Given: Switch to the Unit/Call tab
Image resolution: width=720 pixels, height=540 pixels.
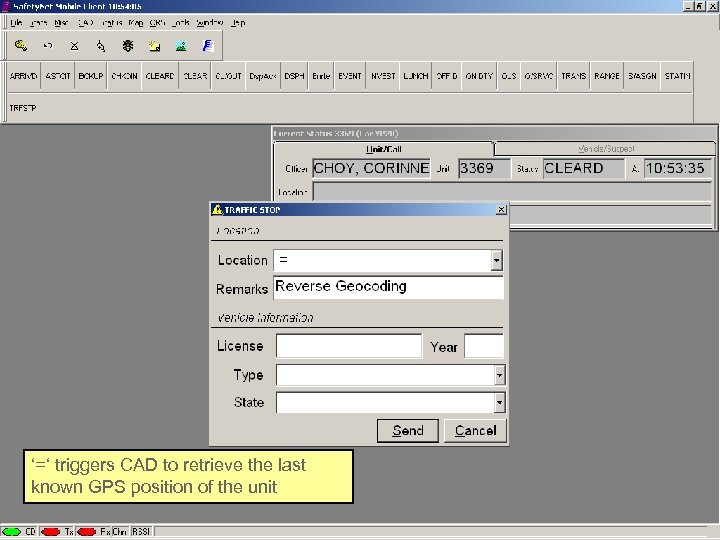Looking at the screenshot, I should tap(383, 149).
